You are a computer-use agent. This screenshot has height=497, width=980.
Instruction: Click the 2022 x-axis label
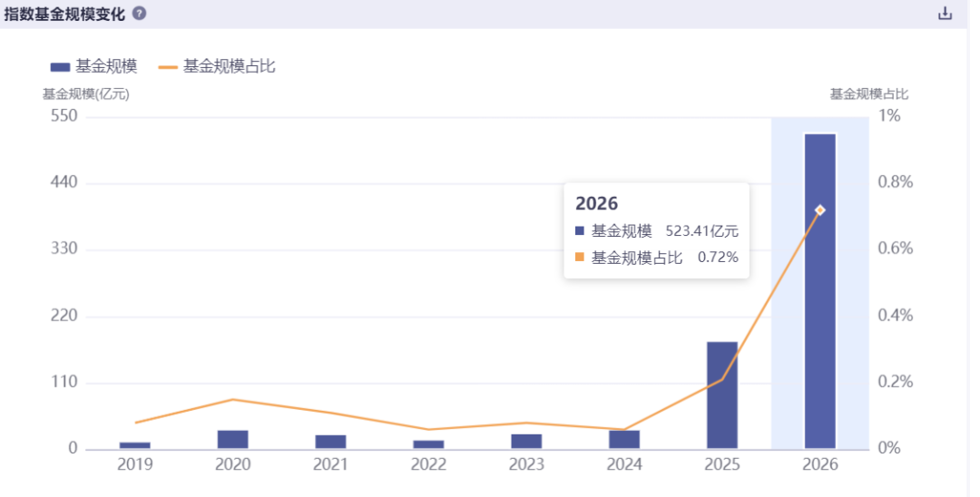[x=428, y=464]
